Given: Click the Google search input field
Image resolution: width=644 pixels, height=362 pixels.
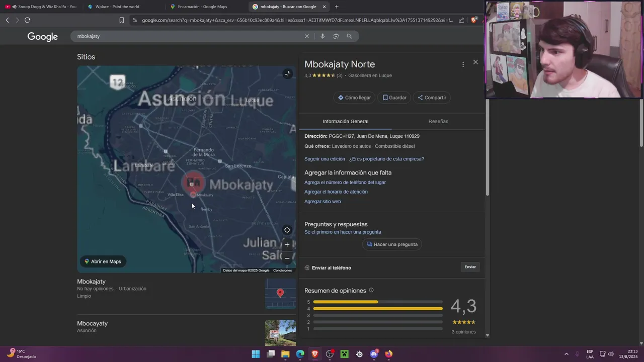Looking at the screenshot, I should [x=189, y=36].
